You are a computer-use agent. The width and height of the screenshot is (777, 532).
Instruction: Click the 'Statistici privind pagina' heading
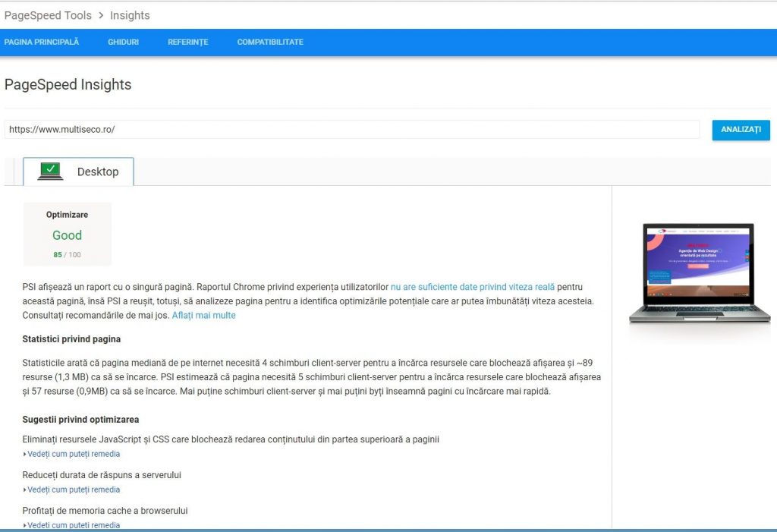(71, 339)
